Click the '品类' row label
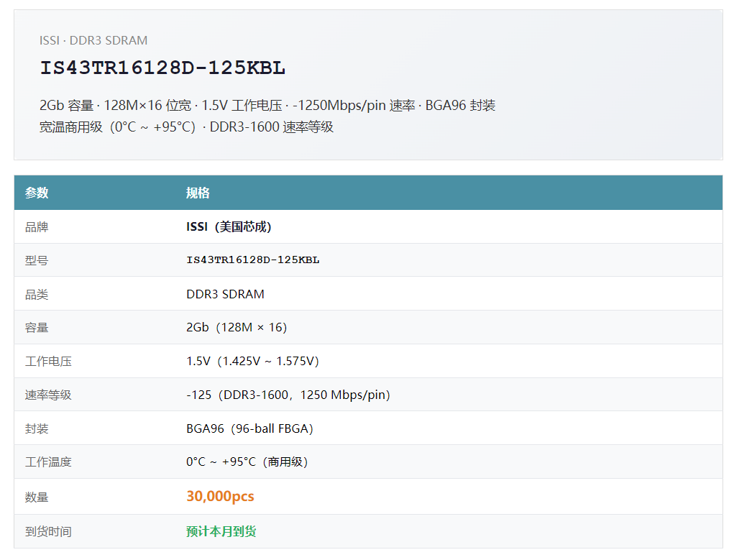This screenshot has height=560, width=734. pyautogui.click(x=37, y=295)
